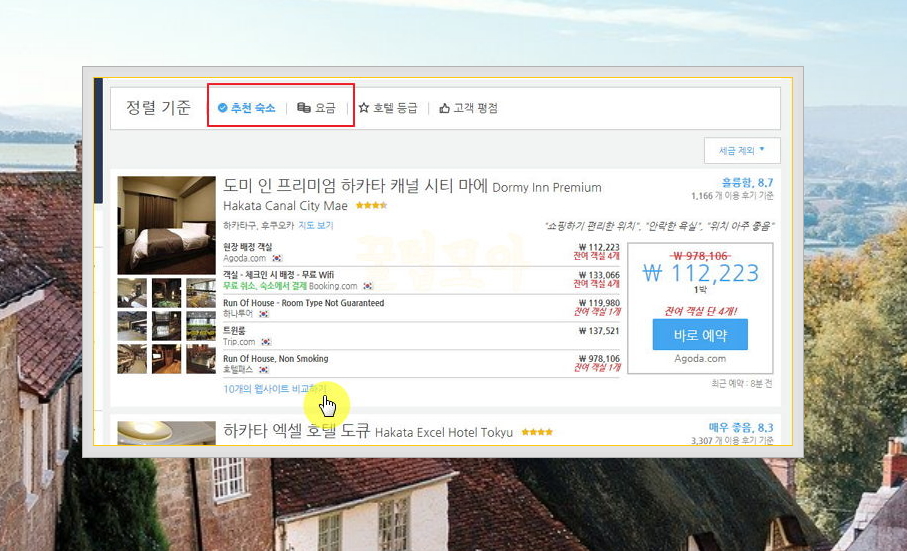Click Agoda.com label under booking button

[700, 358]
